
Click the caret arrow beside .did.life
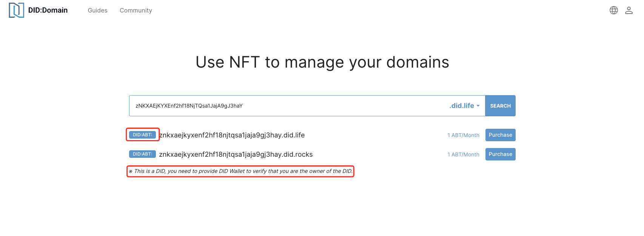tap(478, 106)
